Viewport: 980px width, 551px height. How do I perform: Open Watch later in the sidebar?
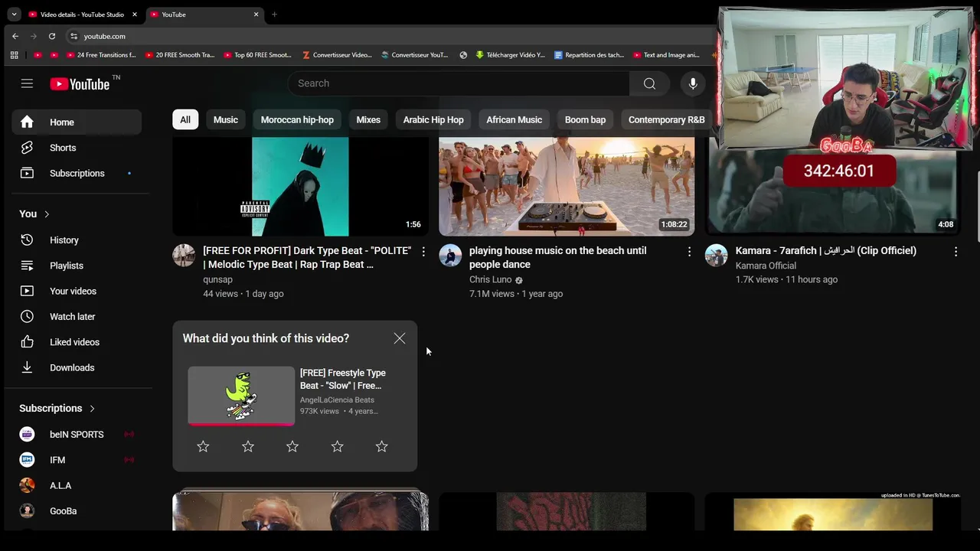[x=77, y=317]
